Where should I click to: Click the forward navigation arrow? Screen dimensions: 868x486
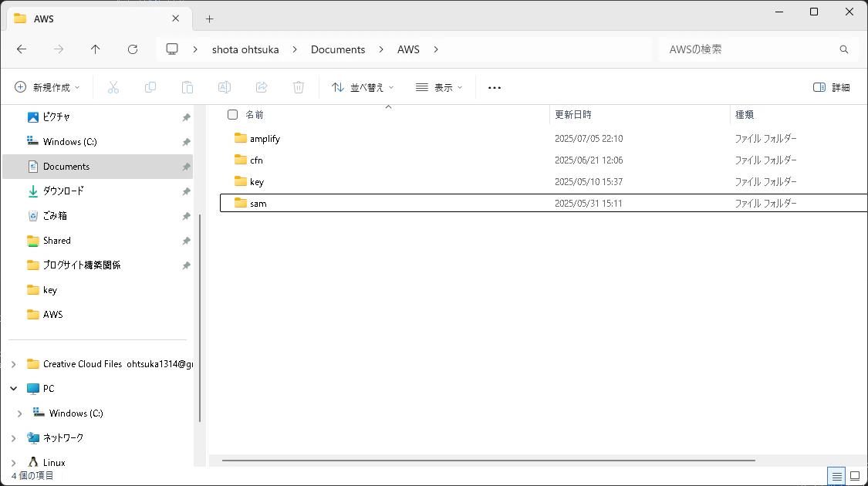[x=59, y=49]
